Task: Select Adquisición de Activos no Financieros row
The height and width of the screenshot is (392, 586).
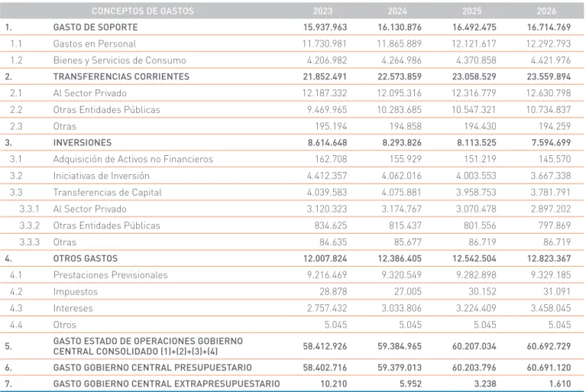Action: (x=292, y=159)
